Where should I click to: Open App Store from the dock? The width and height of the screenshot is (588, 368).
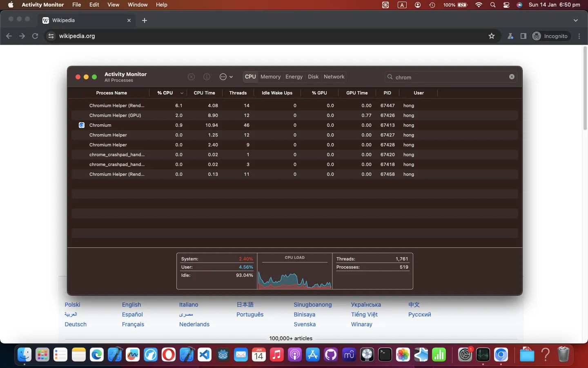313,355
